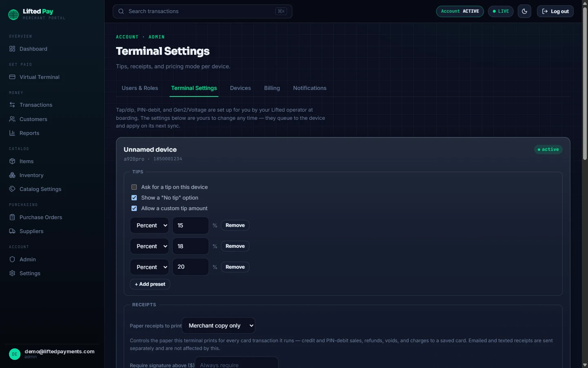Open Inventory page
588x368 pixels.
(31, 175)
